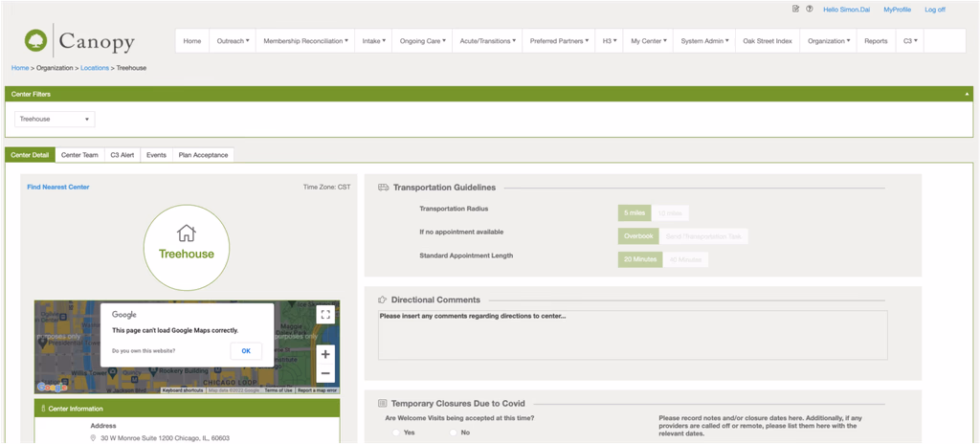This screenshot has height=444, width=980.
Task: Open MyProfile link
Action: [897, 10]
